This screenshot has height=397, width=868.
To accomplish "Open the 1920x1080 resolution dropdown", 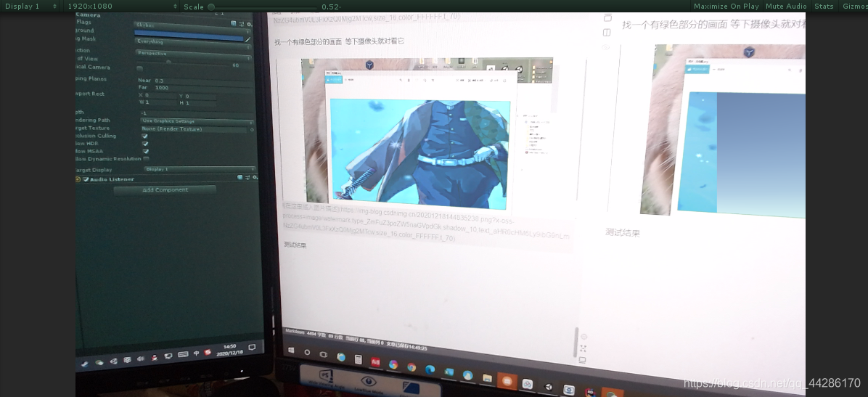I will 121,6.
